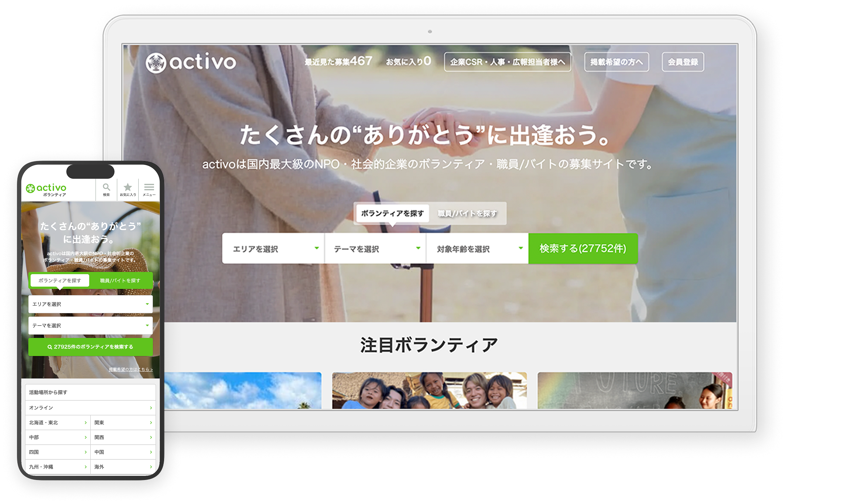Viewport: 865px width, 504px height.
Task: Open the 海外 region chevron
Action: (x=151, y=467)
